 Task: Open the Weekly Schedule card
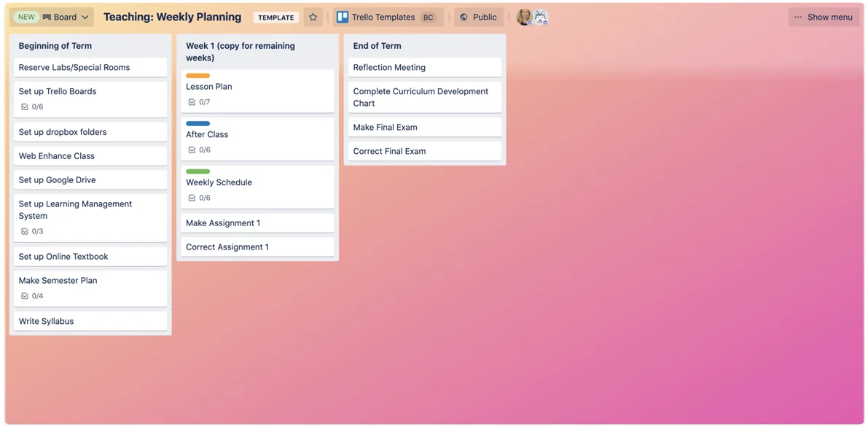coord(257,187)
